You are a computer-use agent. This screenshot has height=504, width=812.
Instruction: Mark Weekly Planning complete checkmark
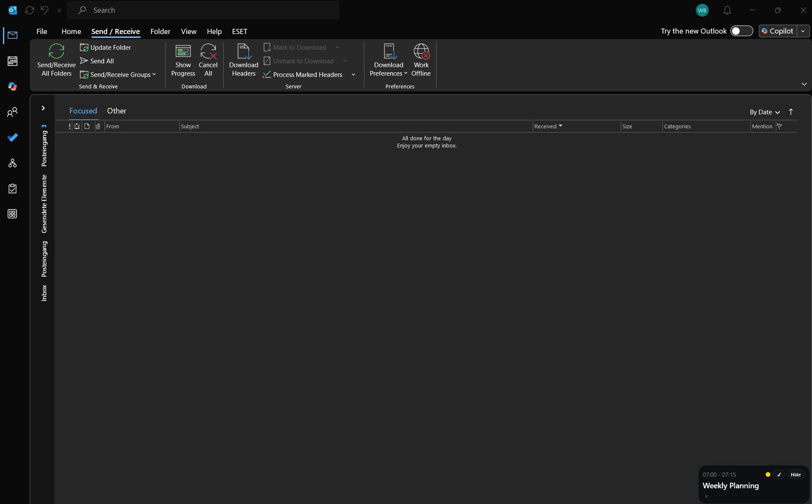point(779,475)
